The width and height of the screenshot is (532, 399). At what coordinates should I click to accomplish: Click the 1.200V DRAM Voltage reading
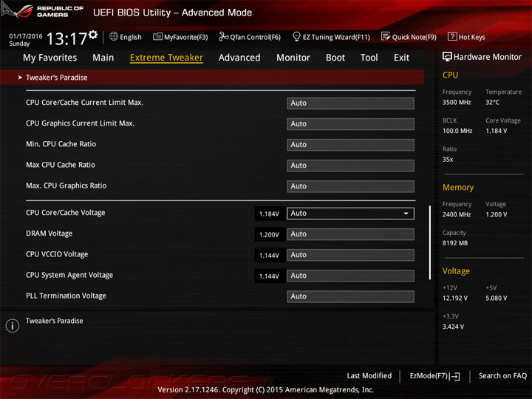coord(269,234)
